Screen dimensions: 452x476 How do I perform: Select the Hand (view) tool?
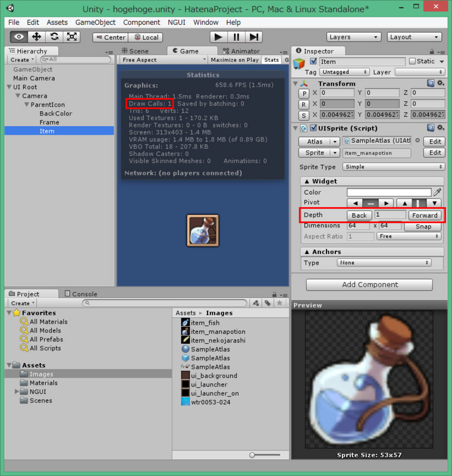[19, 37]
